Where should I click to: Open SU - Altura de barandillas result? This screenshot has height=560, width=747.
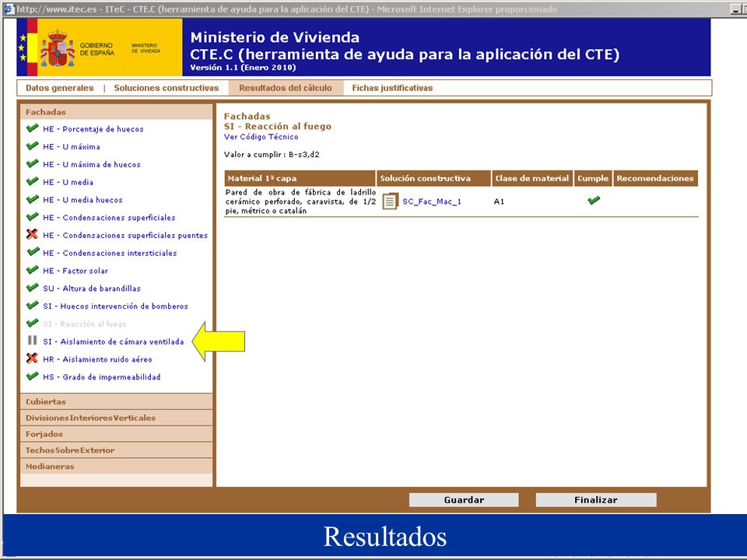click(x=92, y=288)
